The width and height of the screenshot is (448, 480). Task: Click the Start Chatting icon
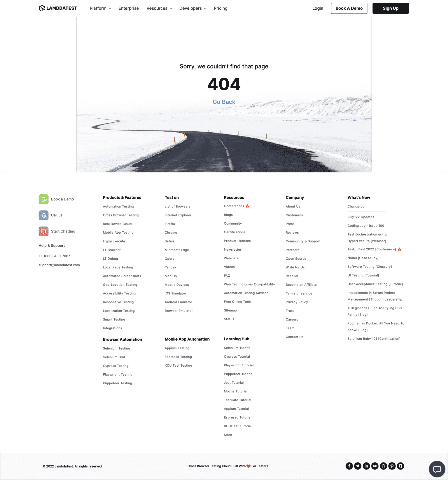[43, 231]
